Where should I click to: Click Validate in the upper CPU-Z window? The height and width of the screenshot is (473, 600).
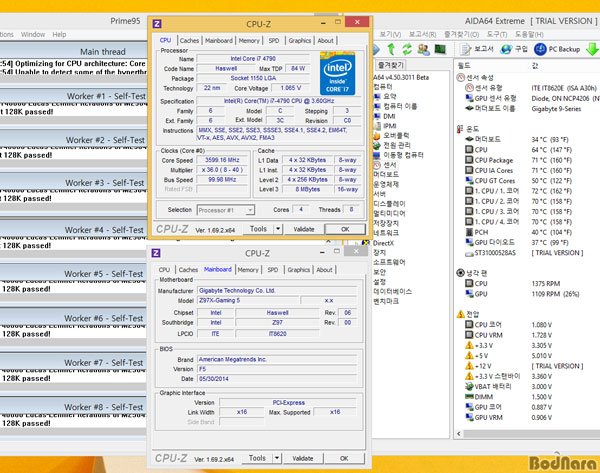[x=304, y=229]
